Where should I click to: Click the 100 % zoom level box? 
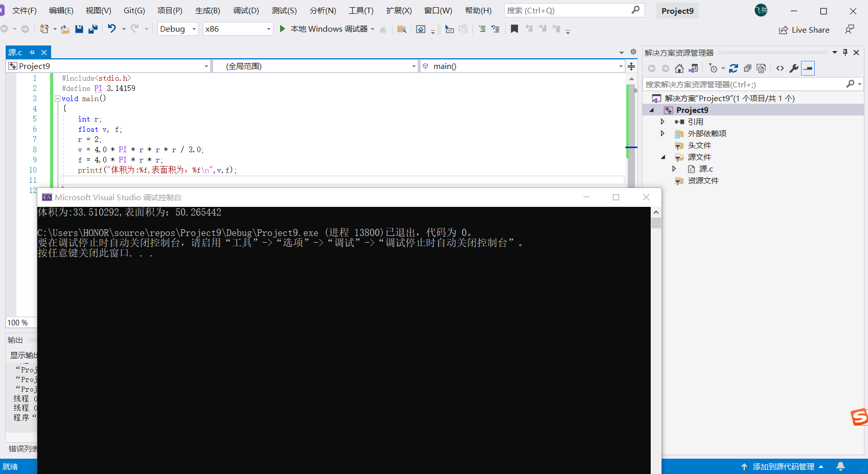(x=21, y=322)
